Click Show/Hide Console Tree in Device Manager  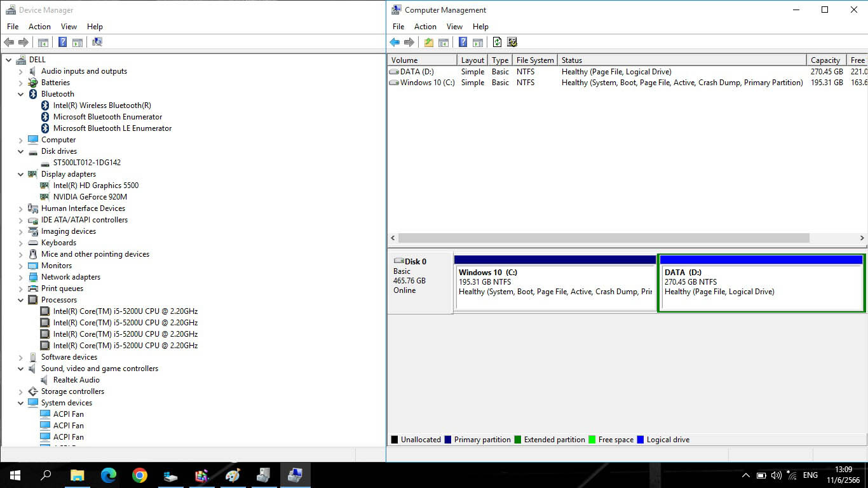coord(43,43)
